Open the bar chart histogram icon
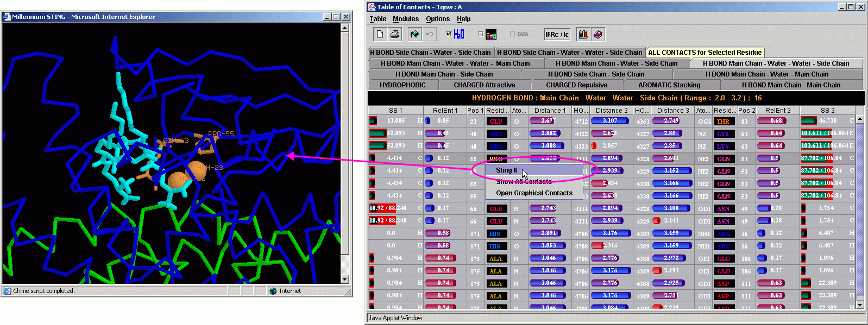868x325 pixels. [583, 34]
